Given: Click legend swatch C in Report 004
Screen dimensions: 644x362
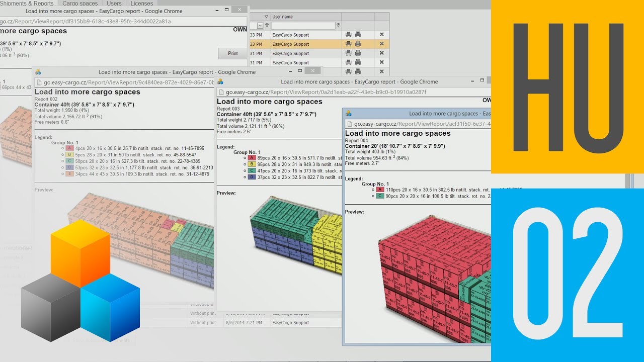Looking at the screenshot, I should pos(380,196).
